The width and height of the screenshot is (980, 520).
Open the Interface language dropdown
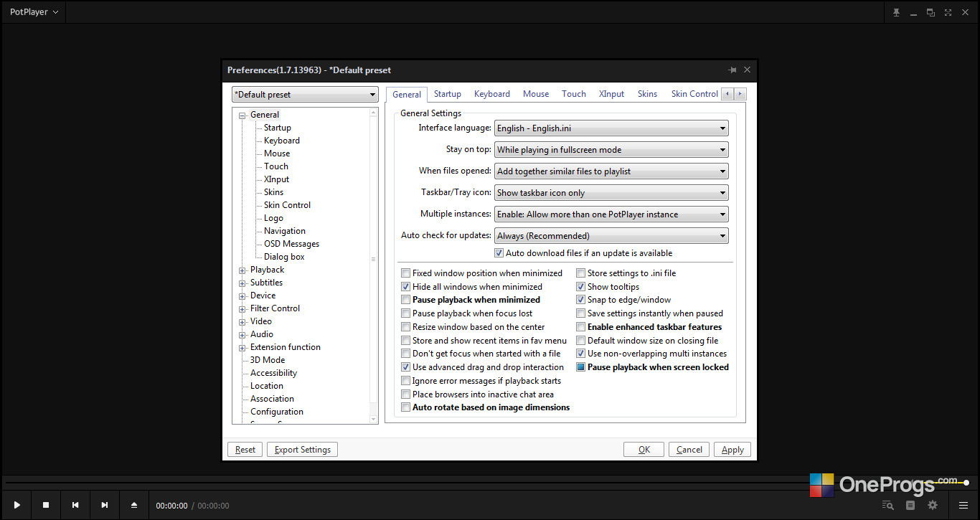pos(611,128)
